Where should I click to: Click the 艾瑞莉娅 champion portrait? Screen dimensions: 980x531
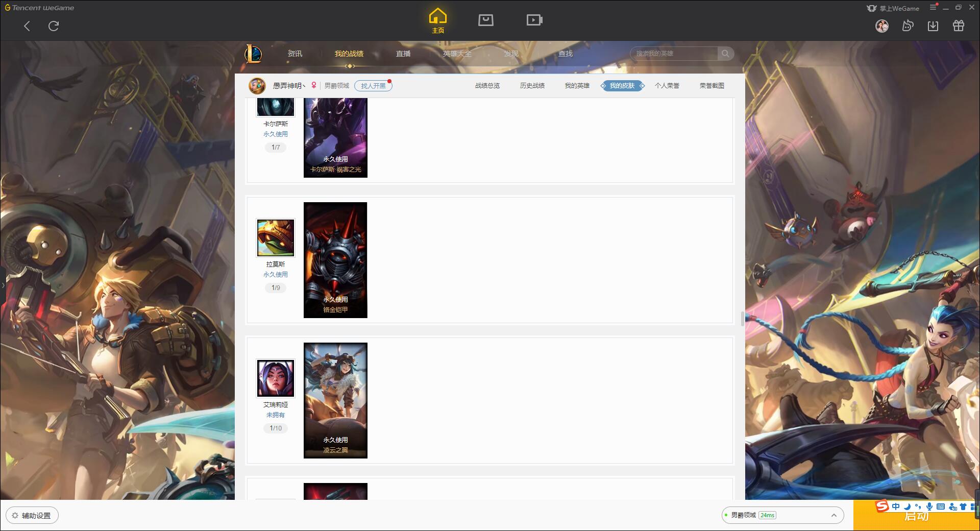tap(276, 378)
